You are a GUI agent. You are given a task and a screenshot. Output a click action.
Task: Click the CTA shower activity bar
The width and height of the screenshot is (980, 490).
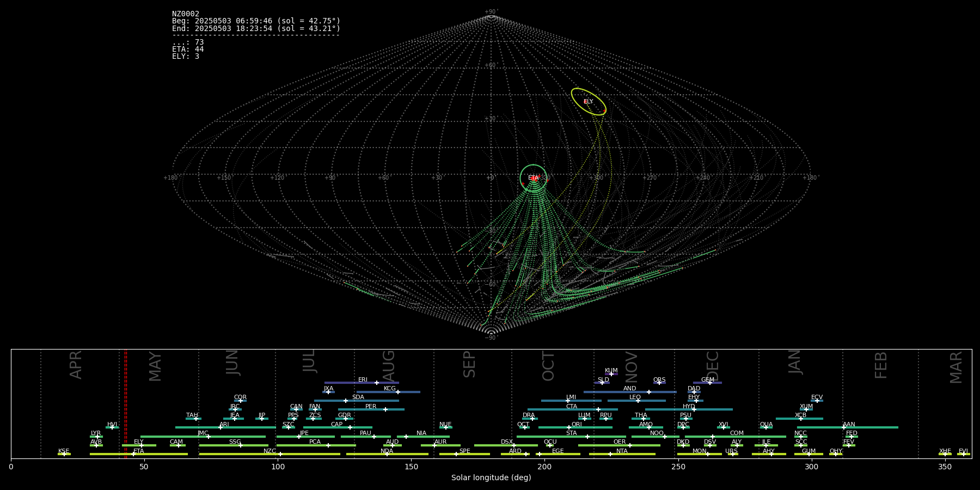pos(573,409)
